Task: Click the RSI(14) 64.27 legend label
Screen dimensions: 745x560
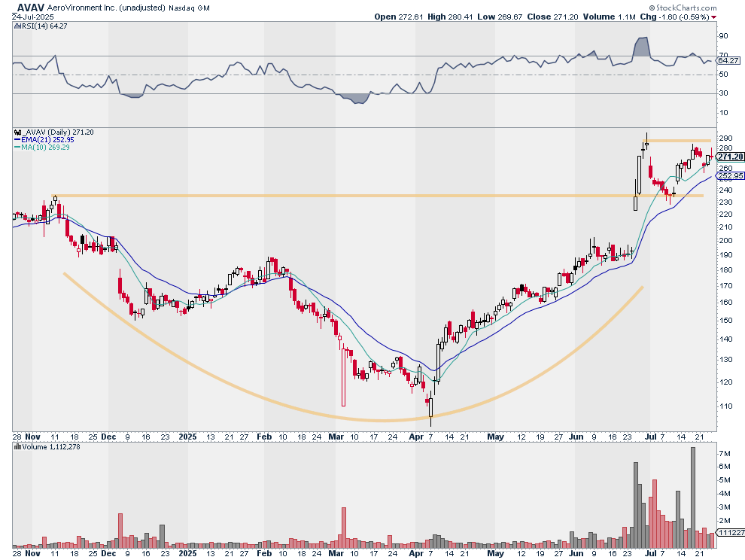Action: pos(44,26)
